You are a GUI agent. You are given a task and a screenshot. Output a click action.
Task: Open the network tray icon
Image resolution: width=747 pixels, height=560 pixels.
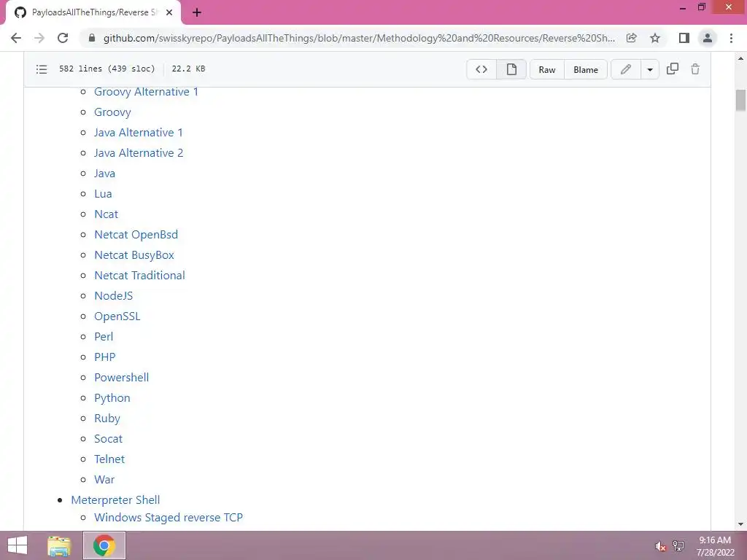678,546
